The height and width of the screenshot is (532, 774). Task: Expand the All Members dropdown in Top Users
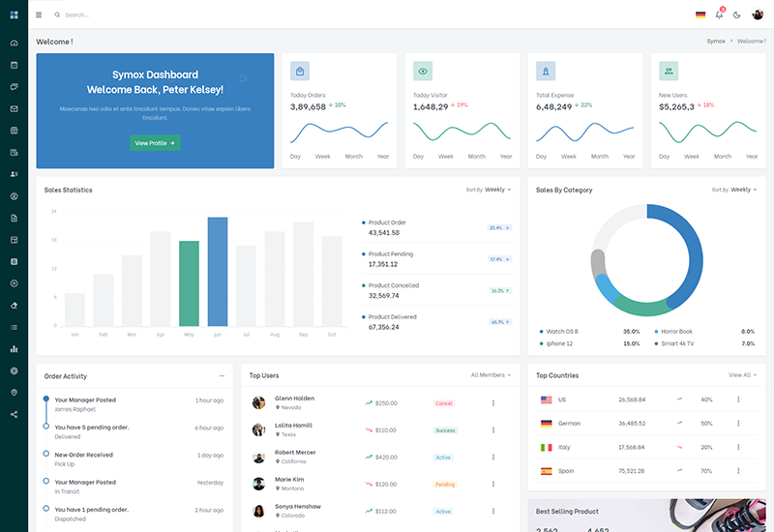(x=491, y=374)
